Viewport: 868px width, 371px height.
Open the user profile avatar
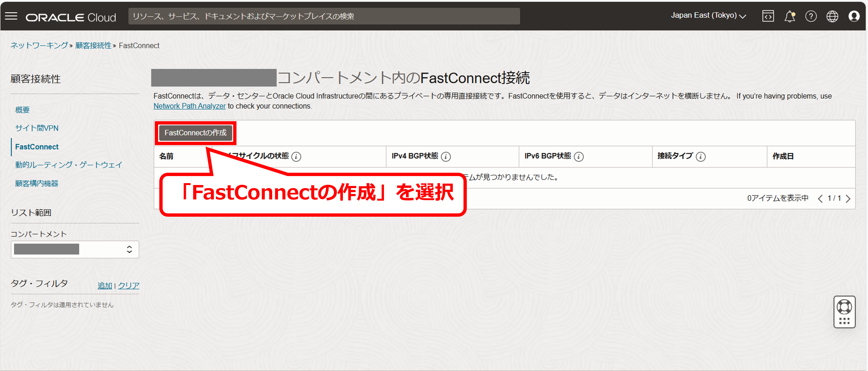(x=854, y=16)
